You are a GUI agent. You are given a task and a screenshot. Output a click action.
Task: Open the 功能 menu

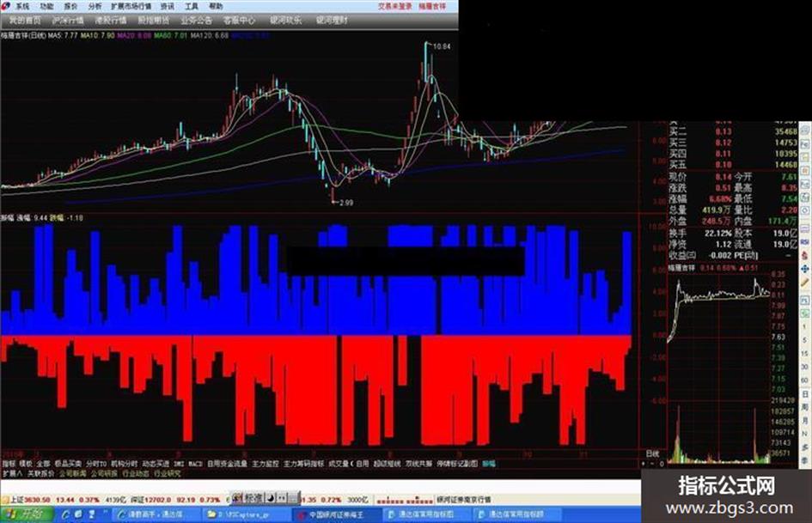click(46, 6)
